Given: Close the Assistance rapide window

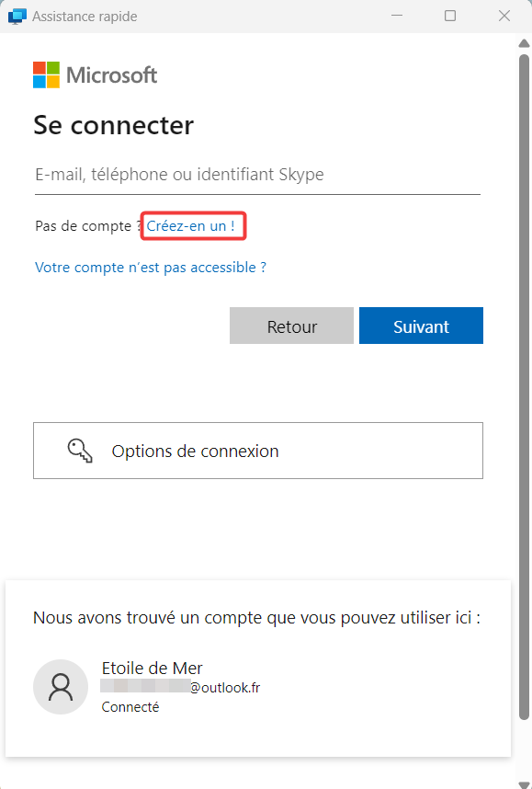Looking at the screenshot, I should 504,17.
